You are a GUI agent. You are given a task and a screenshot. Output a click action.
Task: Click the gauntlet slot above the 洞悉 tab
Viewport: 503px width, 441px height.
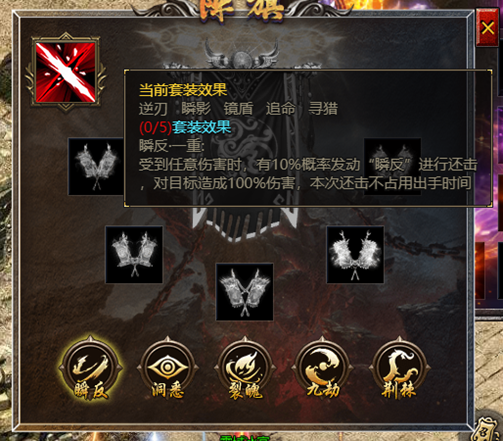click(134, 255)
